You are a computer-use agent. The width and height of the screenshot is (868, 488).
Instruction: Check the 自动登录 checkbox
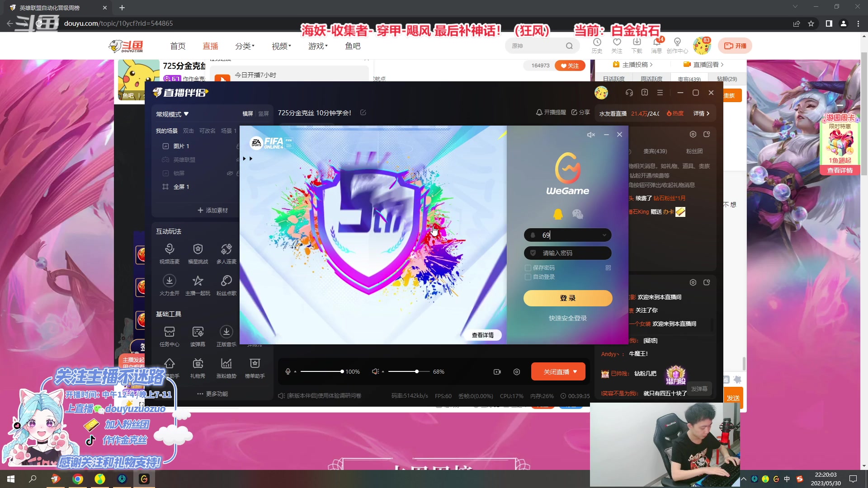528,277
